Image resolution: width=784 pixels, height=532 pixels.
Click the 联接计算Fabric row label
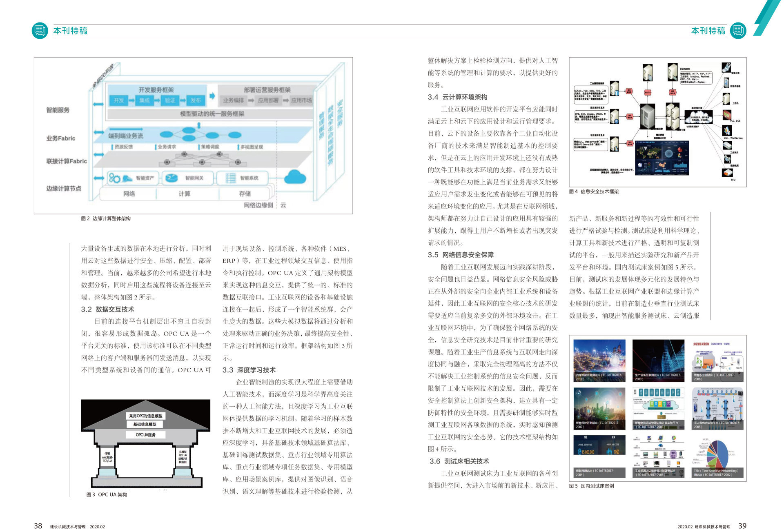67,161
